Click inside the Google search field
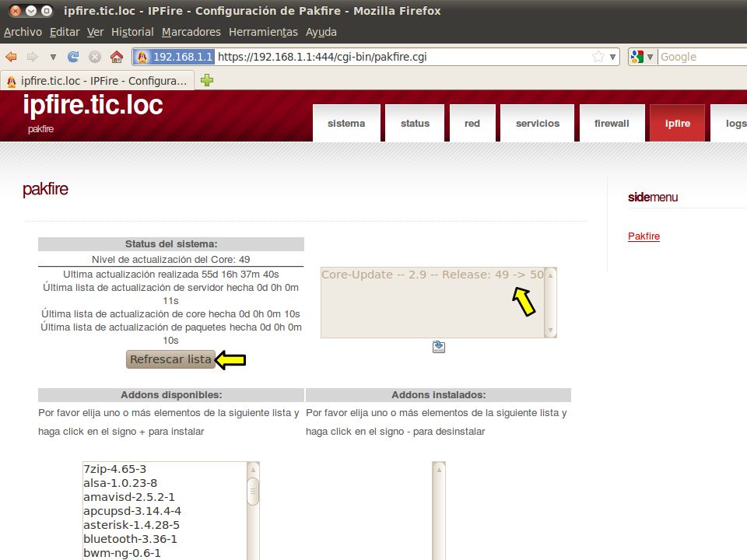The width and height of the screenshot is (747, 560). (700, 57)
